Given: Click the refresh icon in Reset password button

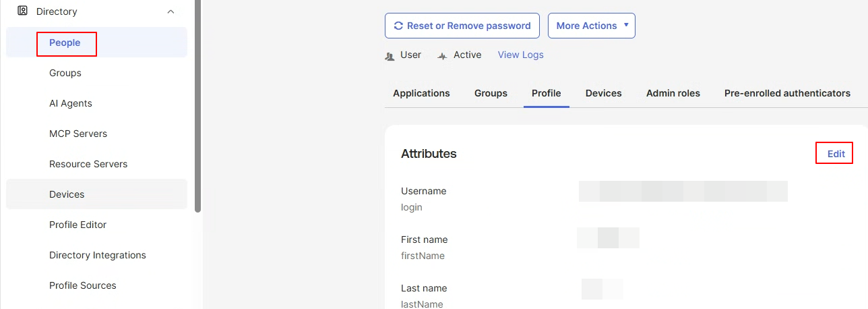Looking at the screenshot, I should (x=398, y=26).
